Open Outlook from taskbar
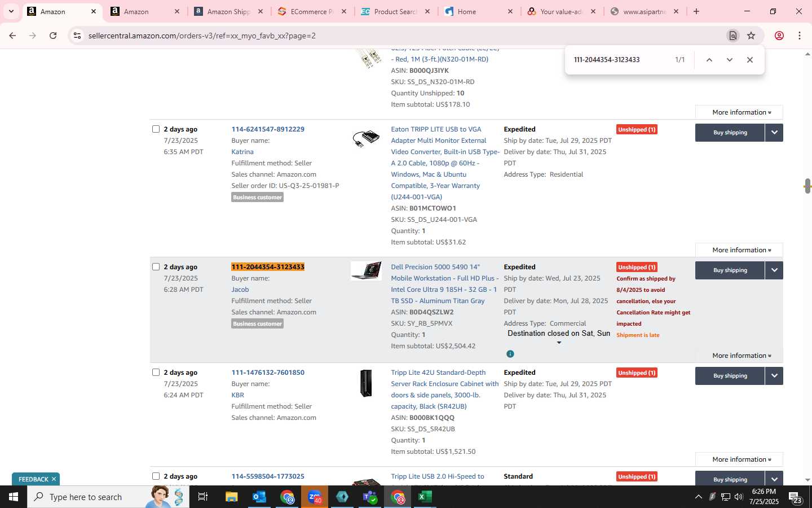 pos(259,497)
